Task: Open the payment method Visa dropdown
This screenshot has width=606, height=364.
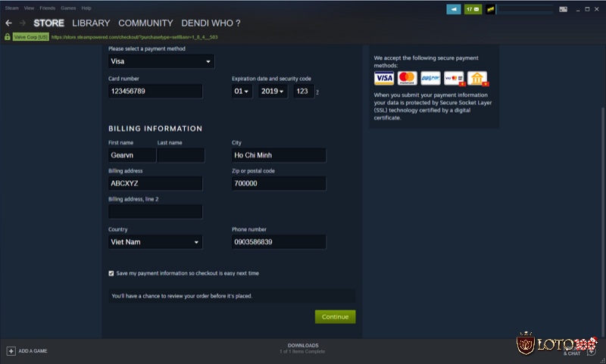Action: (161, 61)
